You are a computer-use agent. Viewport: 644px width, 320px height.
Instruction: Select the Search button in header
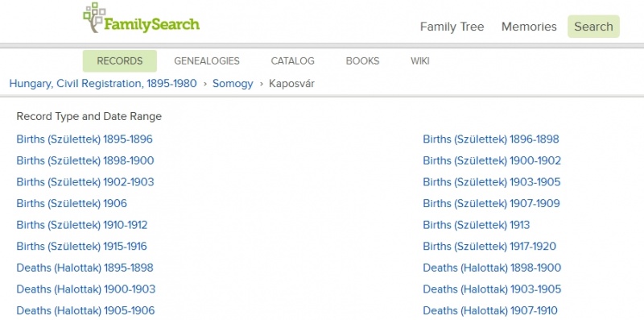click(x=593, y=27)
